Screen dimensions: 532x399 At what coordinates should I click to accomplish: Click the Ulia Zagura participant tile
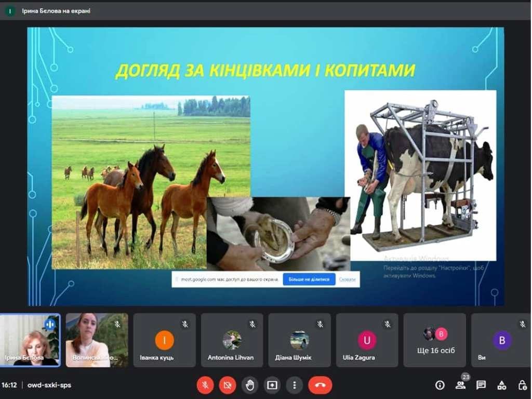click(x=367, y=340)
